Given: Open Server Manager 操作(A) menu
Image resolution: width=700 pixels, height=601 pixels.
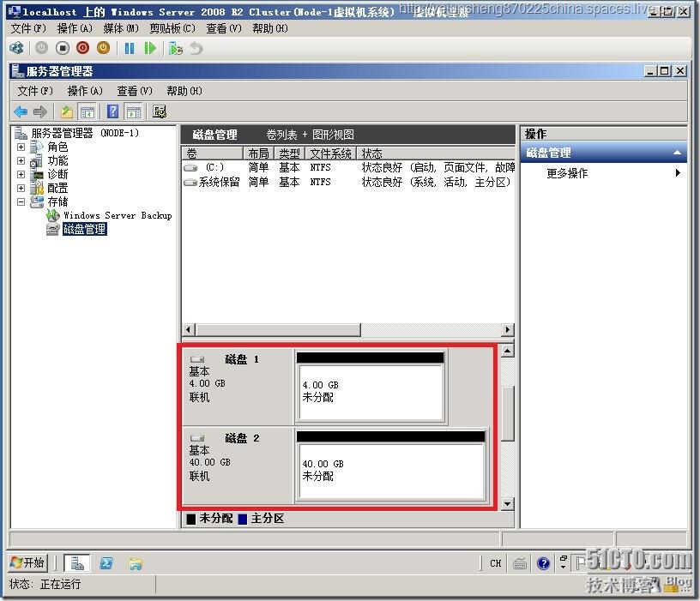Looking at the screenshot, I should (x=85, y=91).
